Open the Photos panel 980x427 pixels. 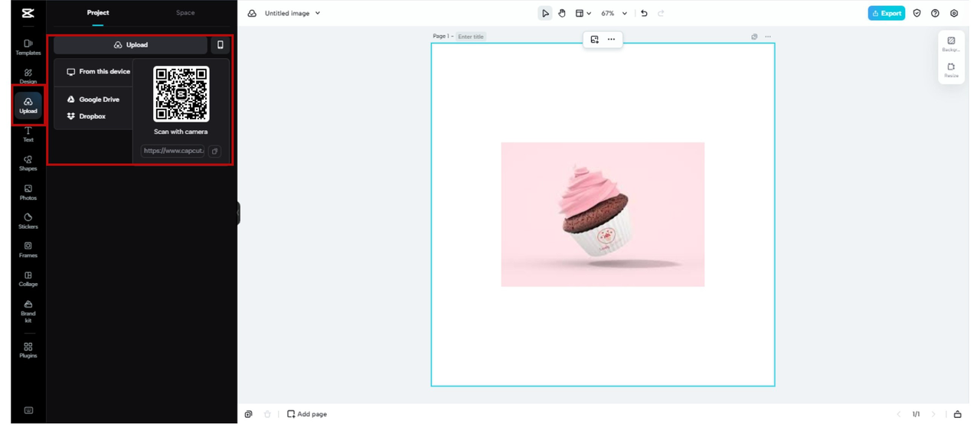point(28,192)
